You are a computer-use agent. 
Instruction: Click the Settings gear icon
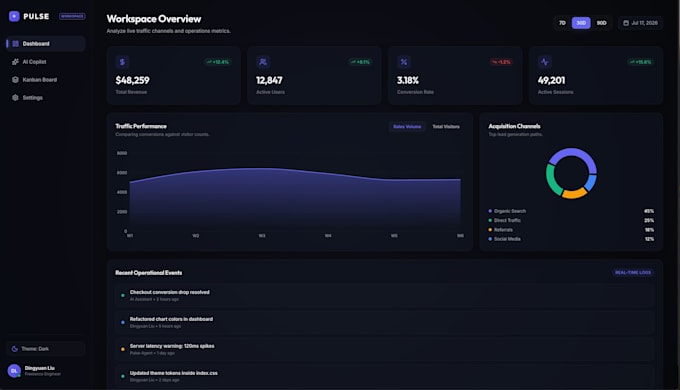click(x=15, y=98)
